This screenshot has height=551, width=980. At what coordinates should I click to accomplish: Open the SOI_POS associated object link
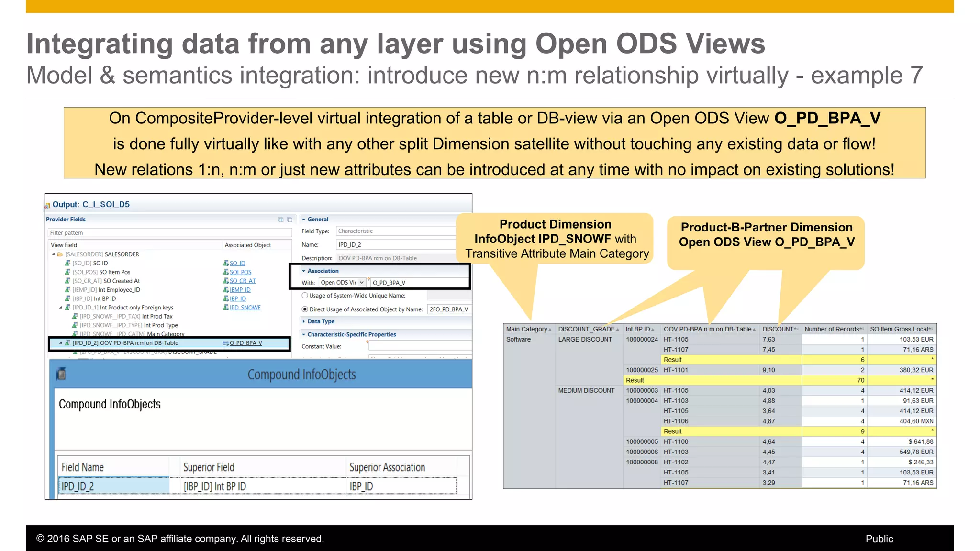coord(240,272)
